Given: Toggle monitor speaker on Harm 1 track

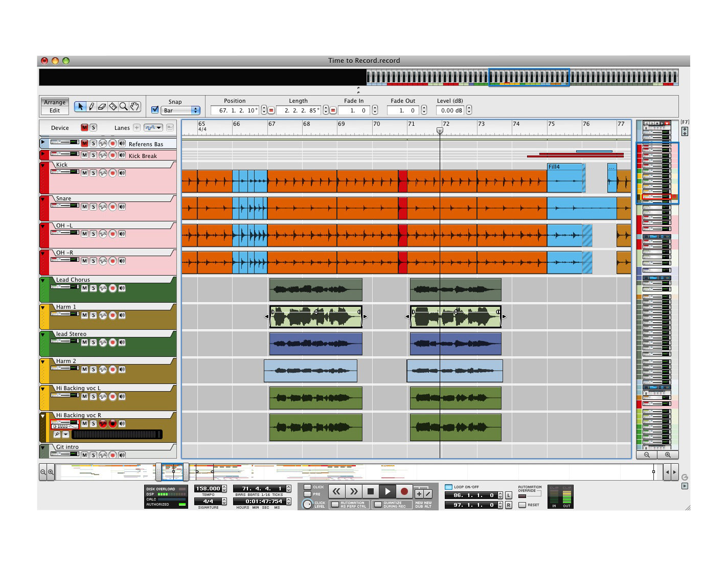Looking at the screenshot, I should [x=122, y=315].
